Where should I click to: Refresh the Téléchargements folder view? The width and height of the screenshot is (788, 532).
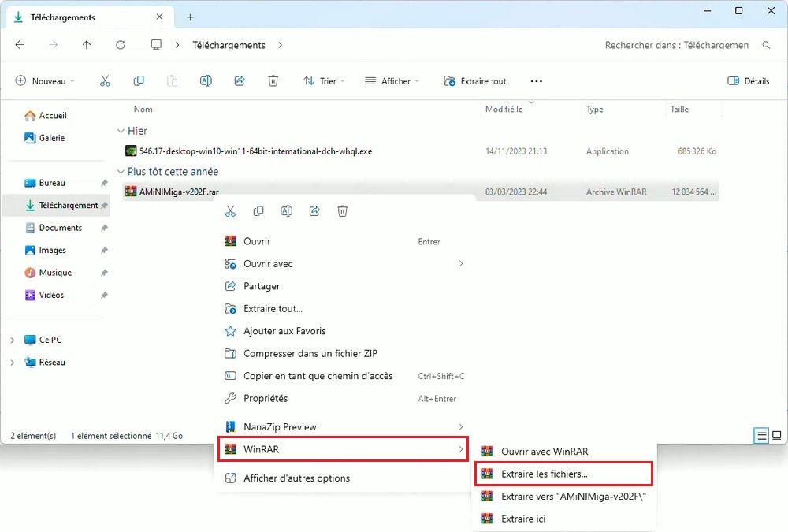(121, 45)
